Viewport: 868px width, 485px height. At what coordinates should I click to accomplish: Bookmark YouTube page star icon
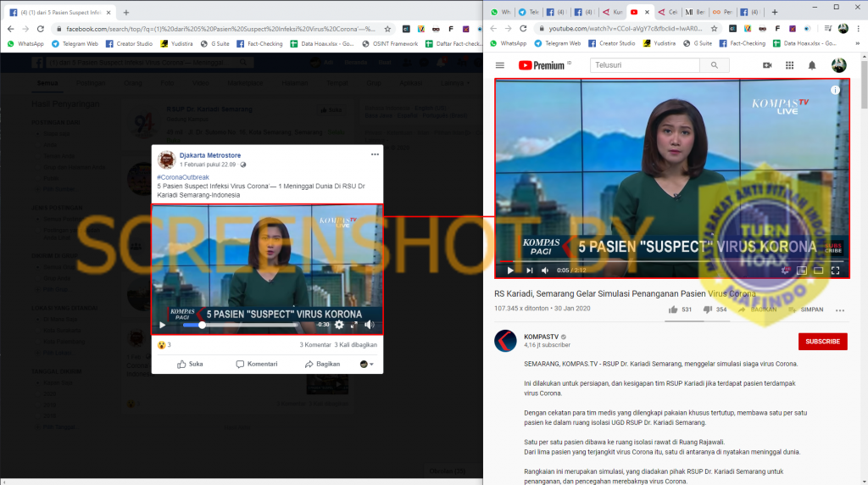[x=714, y=28]
